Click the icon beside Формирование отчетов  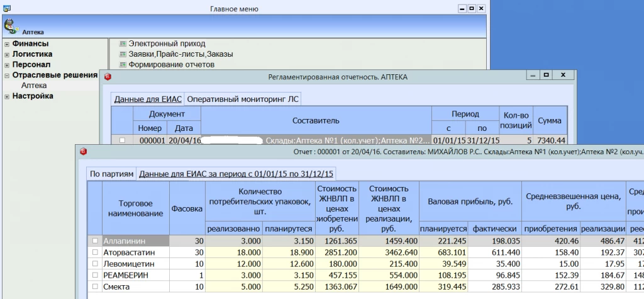pos(122,65)
